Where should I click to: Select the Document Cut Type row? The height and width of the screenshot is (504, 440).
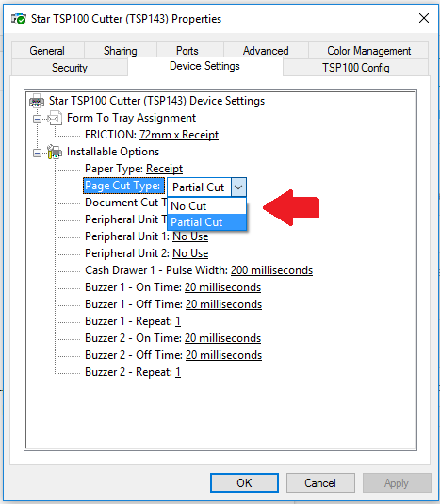(126, 203)
